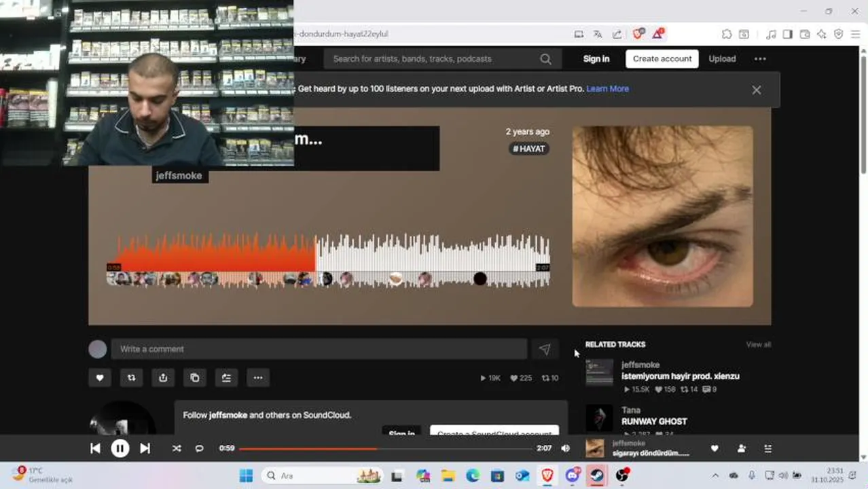868x489 pixels.
Task: Click the black commenter avatar on waveform
Action: [x=480, y=278]
